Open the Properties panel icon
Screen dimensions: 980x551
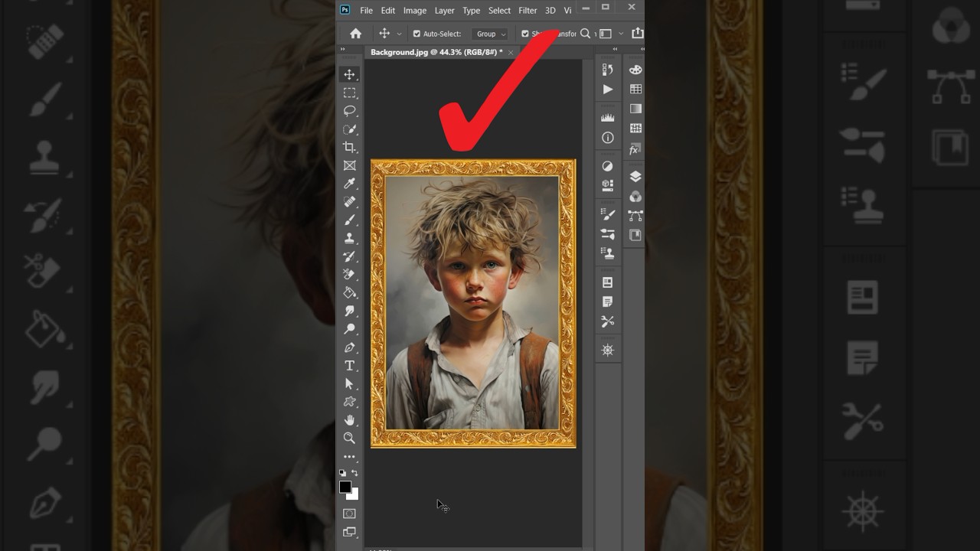608,282
